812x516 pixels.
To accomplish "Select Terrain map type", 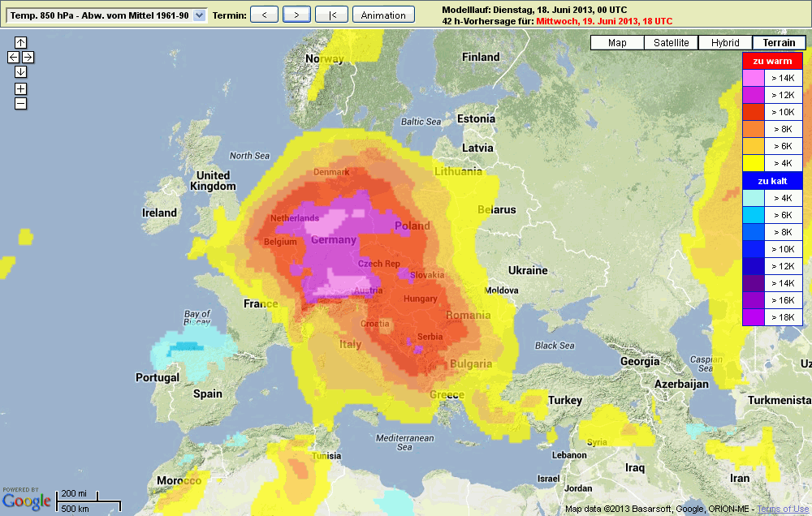I will (779, 43).
